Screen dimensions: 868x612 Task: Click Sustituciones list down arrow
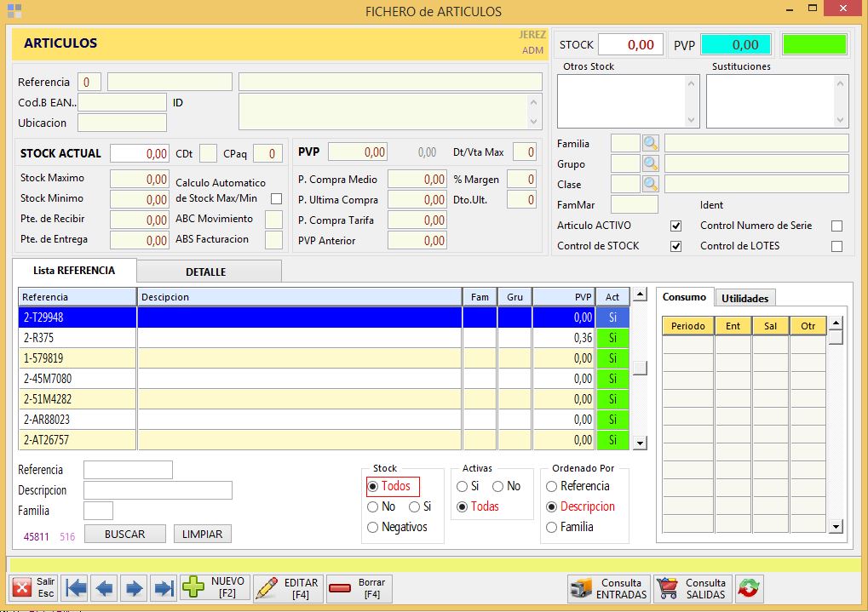point(842,121)
